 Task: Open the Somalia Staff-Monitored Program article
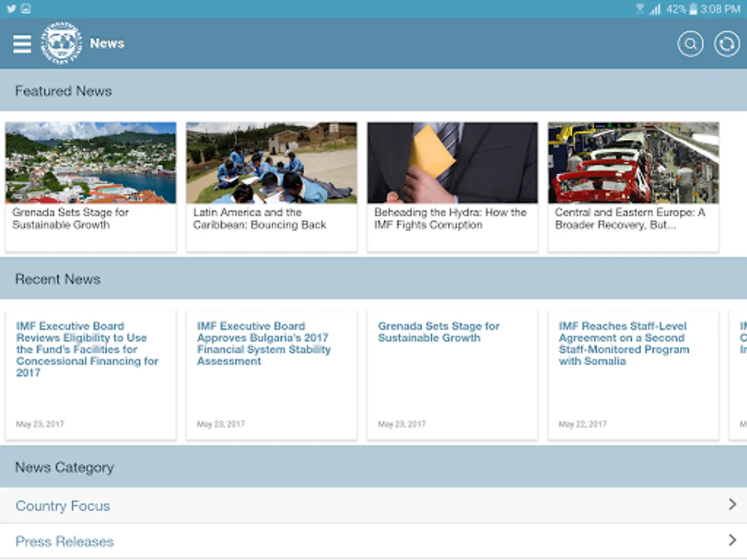pyautogui.click(x=624, y=343)
